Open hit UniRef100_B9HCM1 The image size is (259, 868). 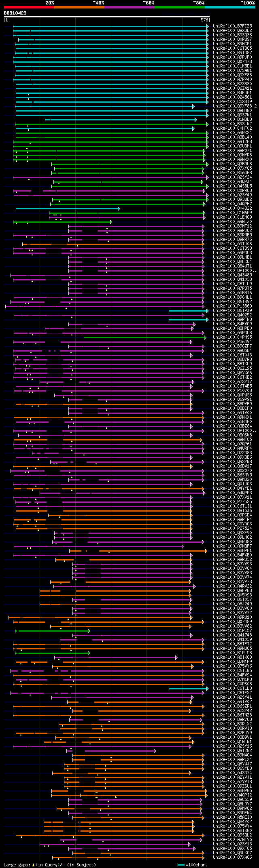232,44
